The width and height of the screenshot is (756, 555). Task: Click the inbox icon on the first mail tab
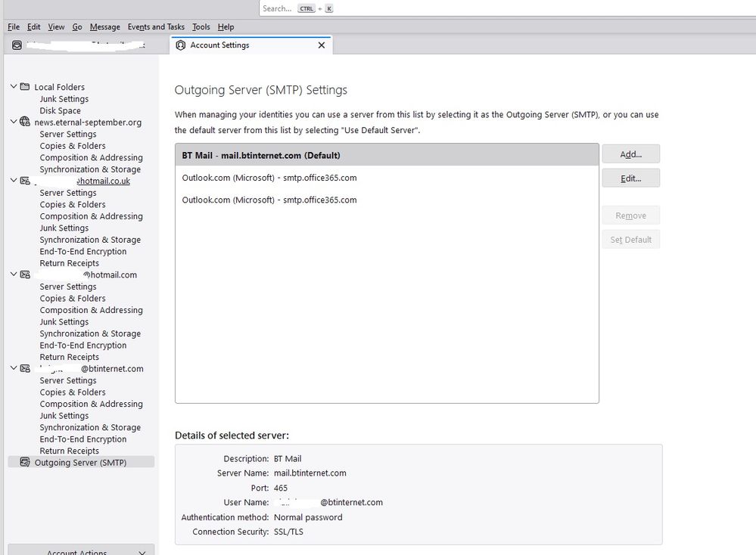pyautogui.click(x=17, y=45)
